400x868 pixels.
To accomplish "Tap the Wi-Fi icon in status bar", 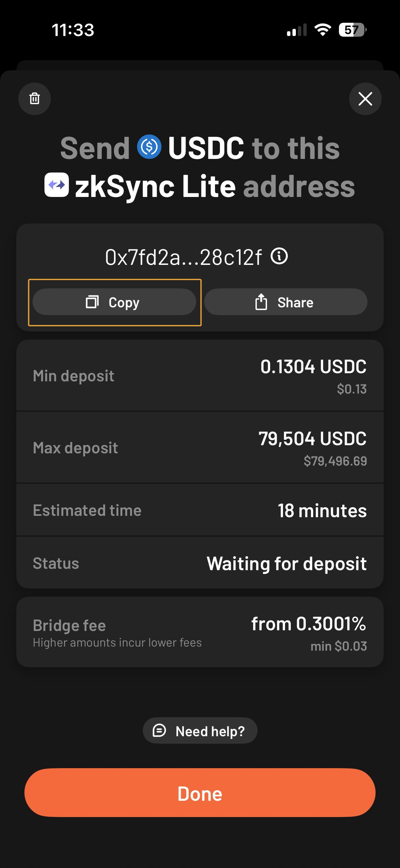I will tap(323, 30).
